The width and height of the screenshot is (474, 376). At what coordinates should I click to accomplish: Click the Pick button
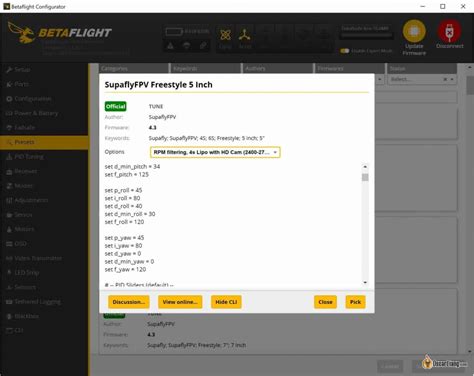(x=355, y=302)
